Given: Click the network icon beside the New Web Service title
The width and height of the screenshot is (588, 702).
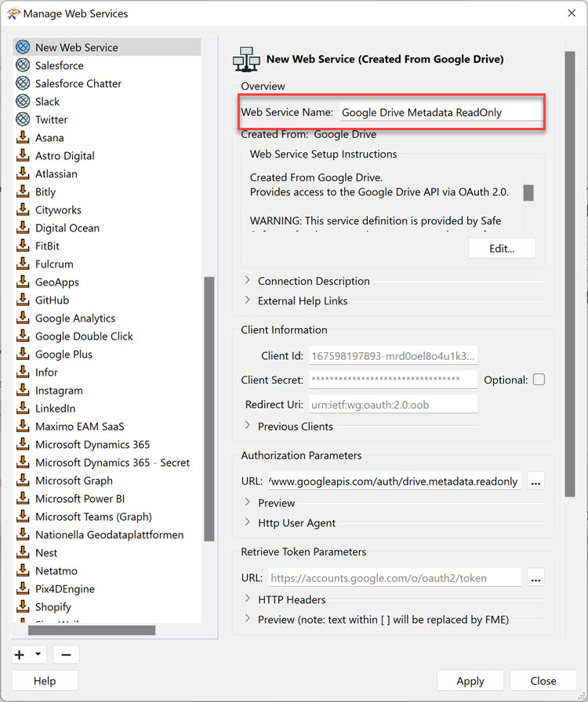Looking at the screenshot, I should point(246,60).
